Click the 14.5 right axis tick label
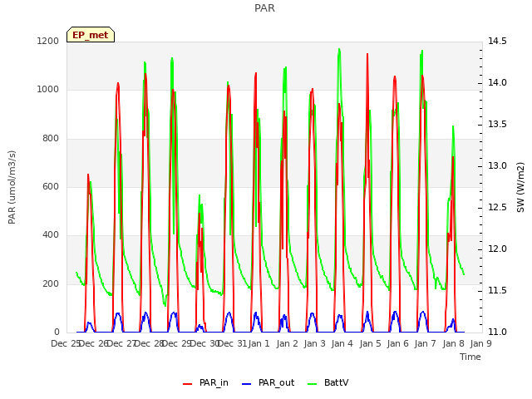Image resolution: width=532 pixels, height=399 pixels. (497, 41)
